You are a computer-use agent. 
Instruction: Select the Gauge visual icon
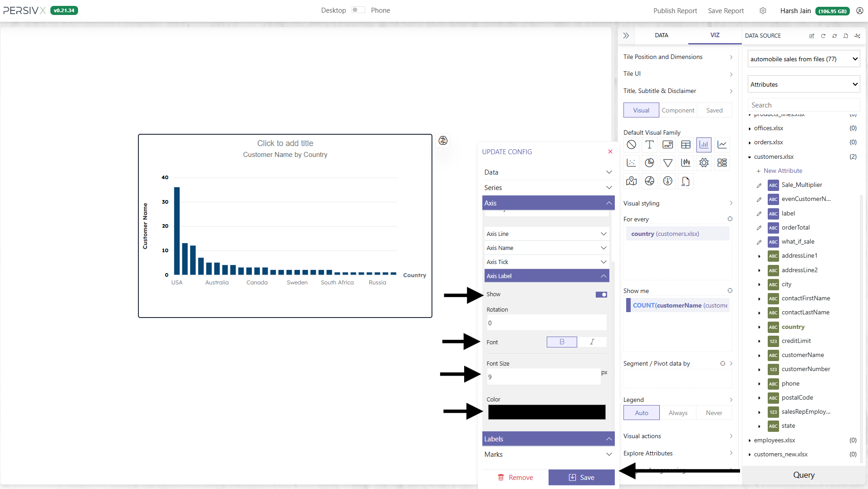pyautogui.click(x=667, y=181)
